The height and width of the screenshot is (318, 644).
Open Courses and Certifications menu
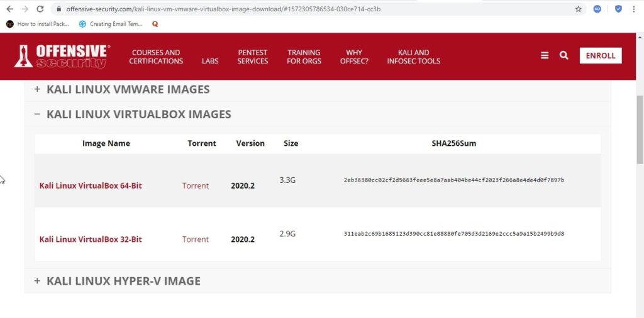tap(156, 57)
